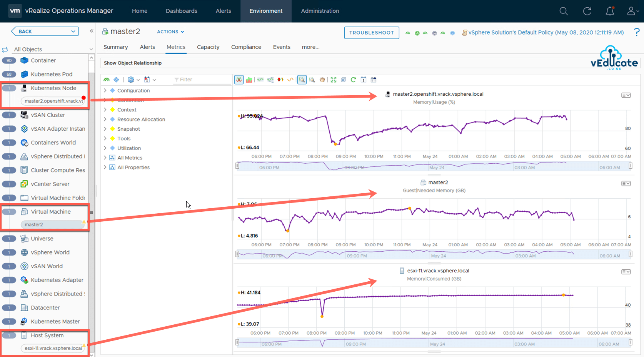Select the zoom view magnifier tool
This screenshot has width=644, height=357.
[302, 80]
